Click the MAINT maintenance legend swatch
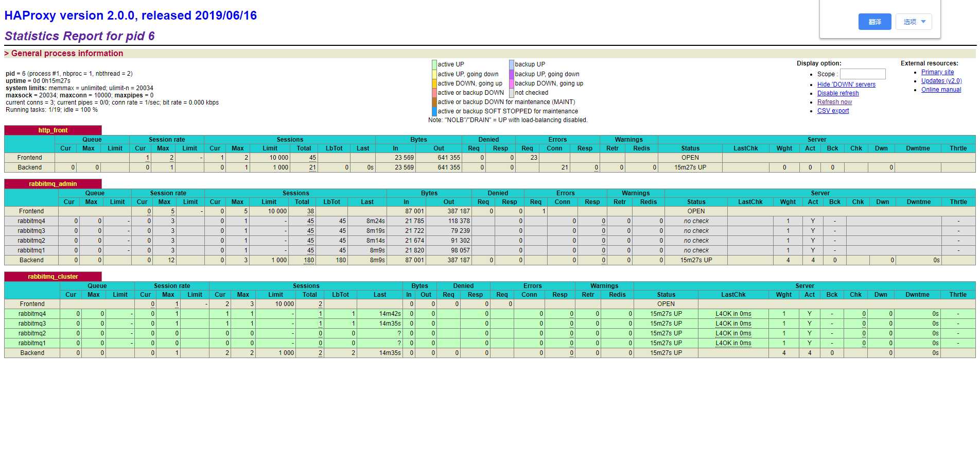 [434, 101]
